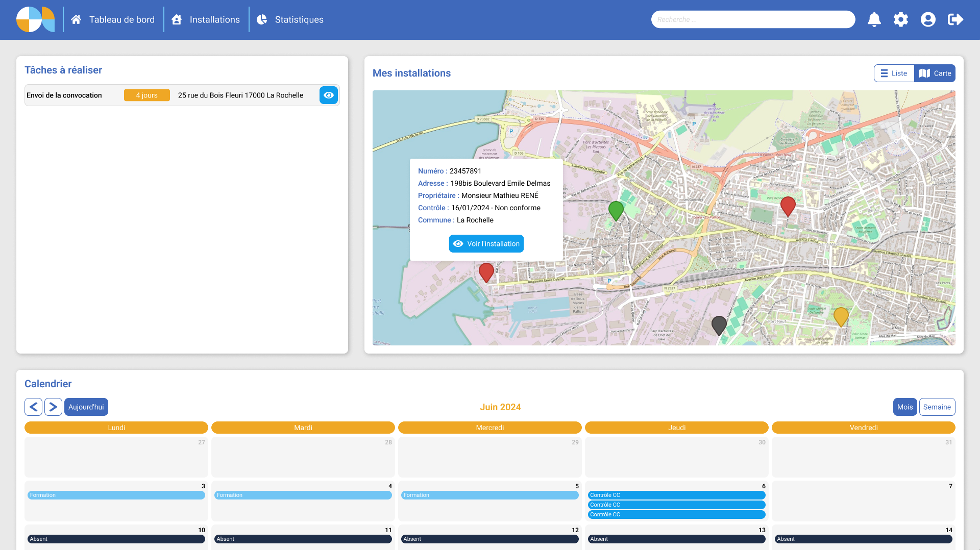Click the Vendredi column header
980x550 pixels.
pyautogui.click(x=864, y=428)
